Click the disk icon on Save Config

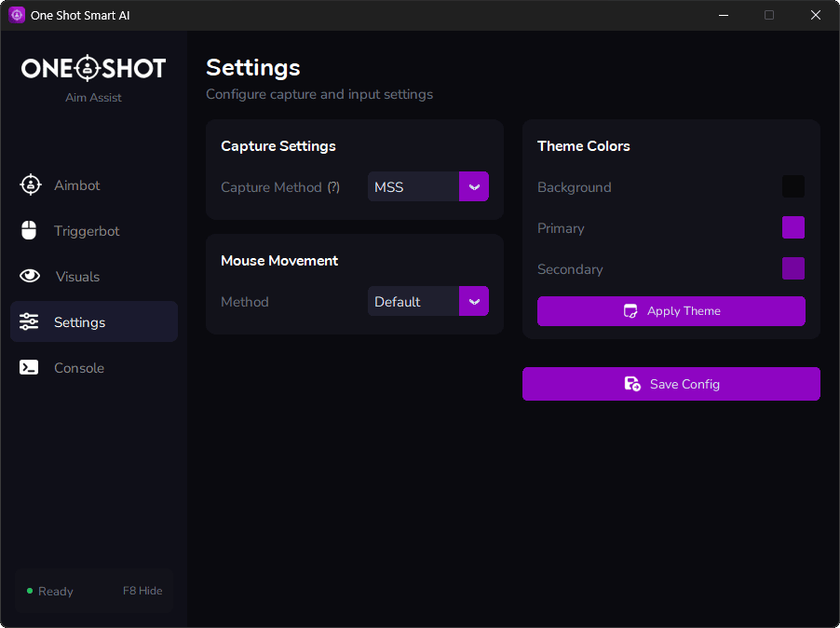631,384
